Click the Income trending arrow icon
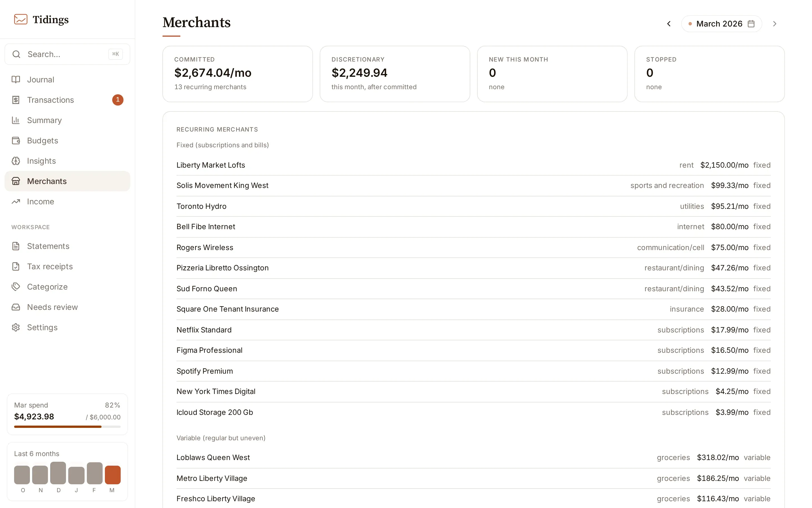 pyautogui.click(x=16, y=202)
